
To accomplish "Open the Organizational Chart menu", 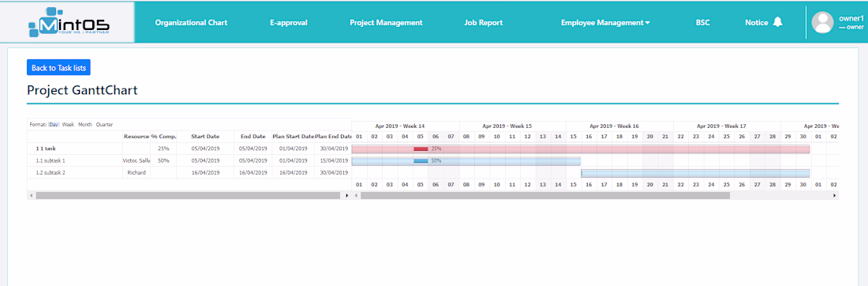I will (191, 23).
